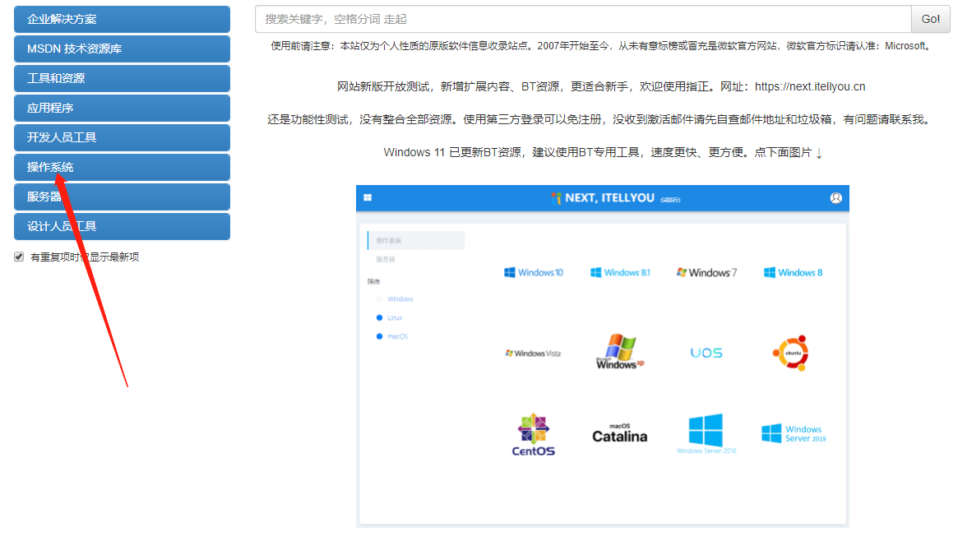Select the Windows 8.1 icon
958x560 pixels.
619,271
